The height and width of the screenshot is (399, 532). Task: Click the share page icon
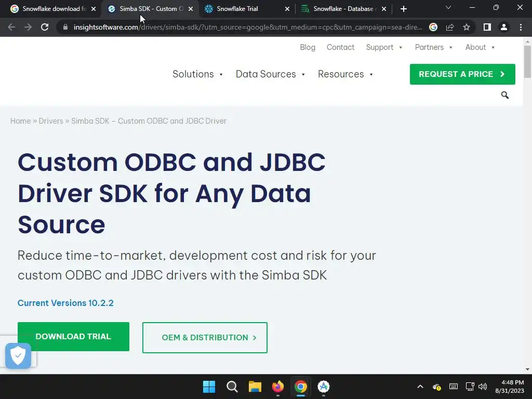click(x=450, y=27)
